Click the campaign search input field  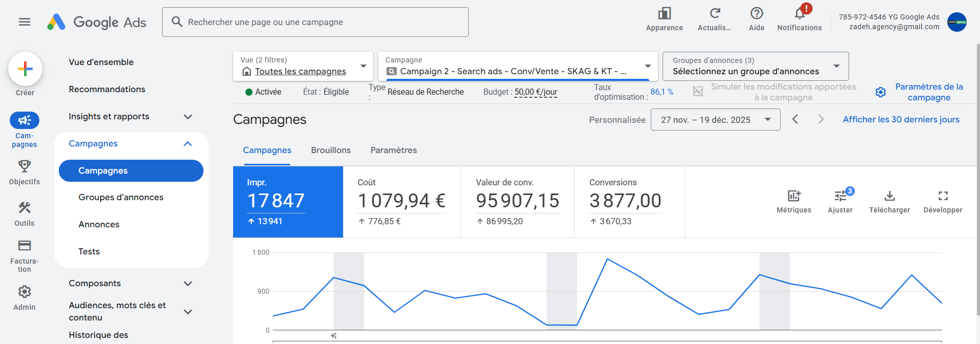point(322,22)
